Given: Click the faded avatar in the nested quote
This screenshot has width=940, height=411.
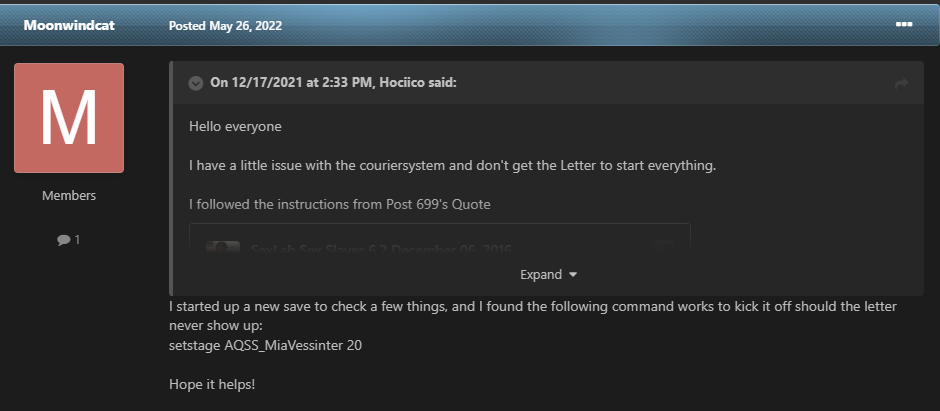Looking at the screenshot, I should (x=222, y=249).
